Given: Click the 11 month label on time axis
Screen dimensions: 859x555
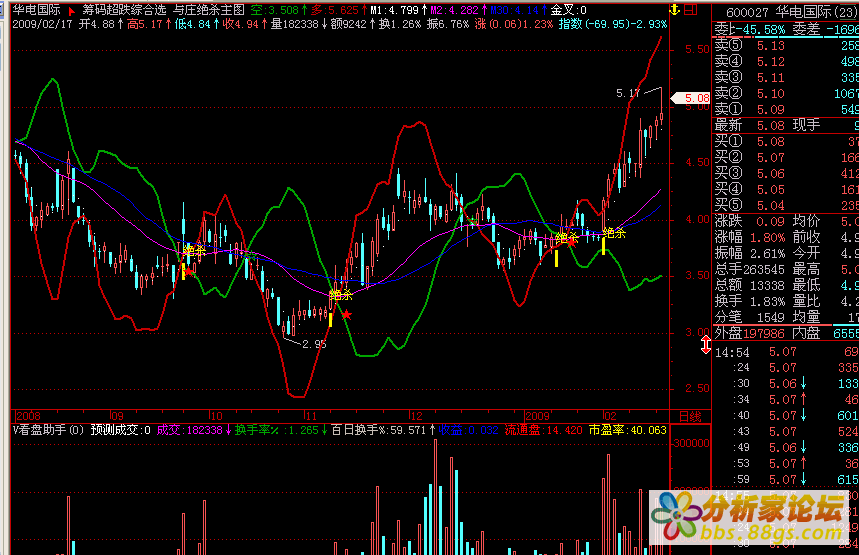Looking at the screenshot, I should coord(311,416).
